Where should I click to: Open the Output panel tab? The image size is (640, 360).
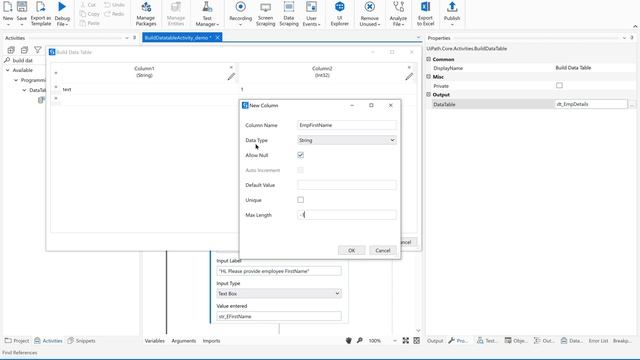coord(435,340)
